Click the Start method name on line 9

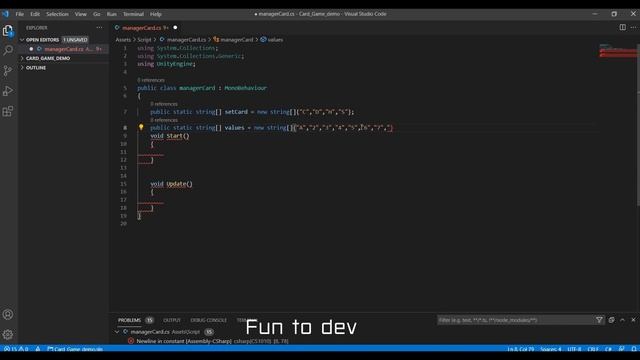[x=174, y=136]
